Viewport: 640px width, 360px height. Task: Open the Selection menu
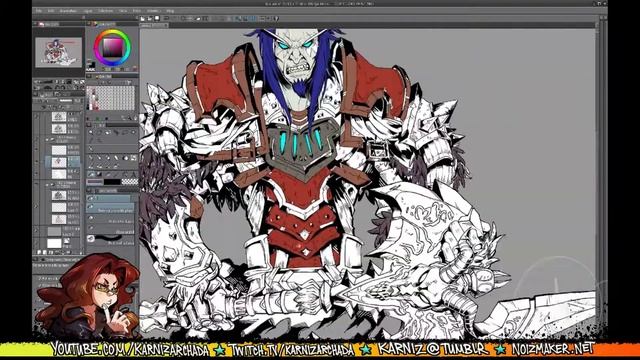pos(105,11)
